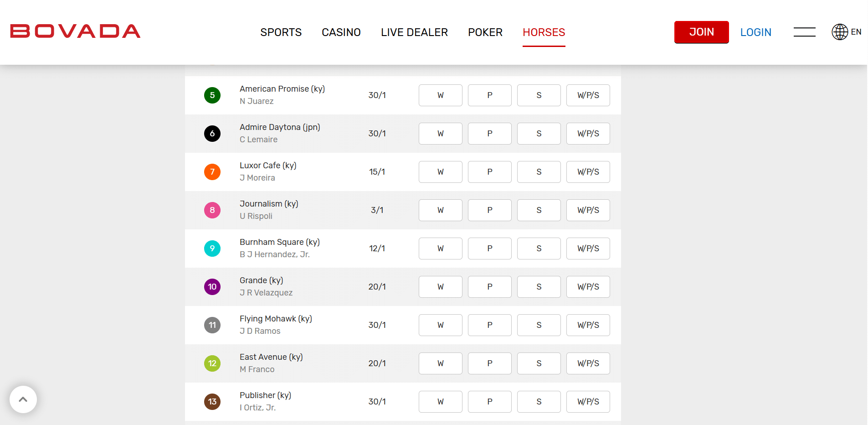Select the Horses tab
Screen dimensions: 868x425
tap(544, 32)
